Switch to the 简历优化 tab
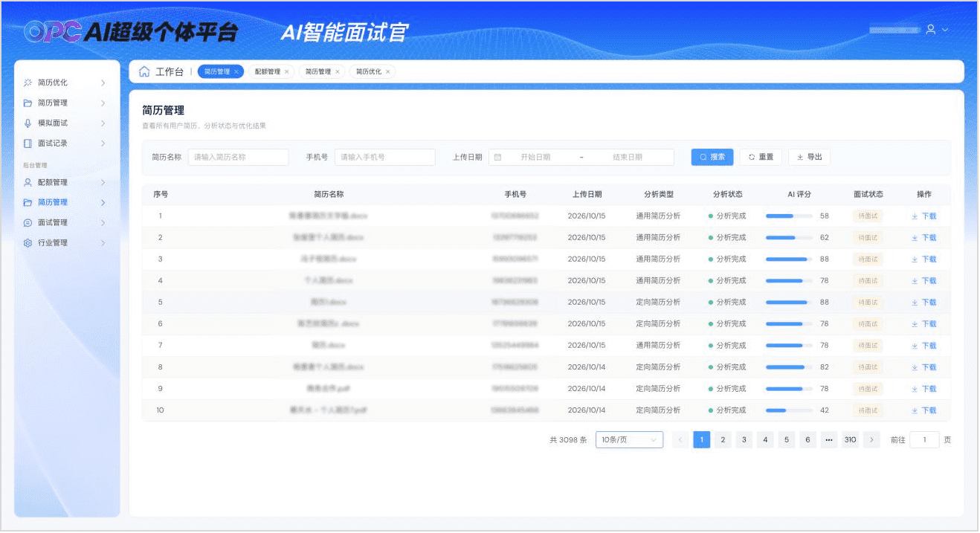The width and height of the screenshot is (980, 533). (x=369, y=71)
